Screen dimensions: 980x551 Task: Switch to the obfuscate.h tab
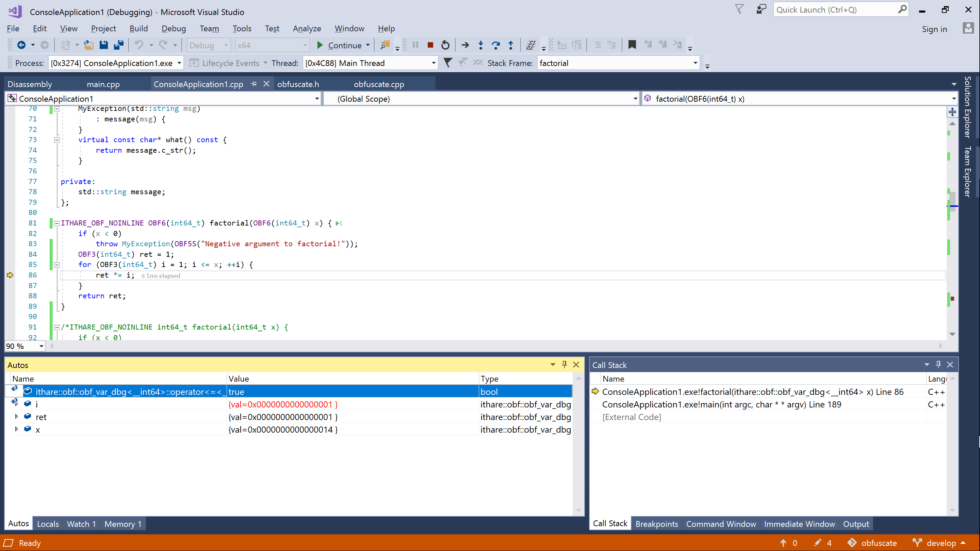click(x=298, y=84)
